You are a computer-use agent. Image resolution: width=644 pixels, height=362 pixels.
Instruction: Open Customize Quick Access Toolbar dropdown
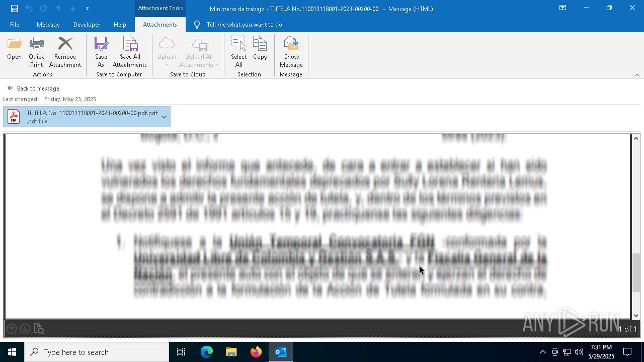87,9
